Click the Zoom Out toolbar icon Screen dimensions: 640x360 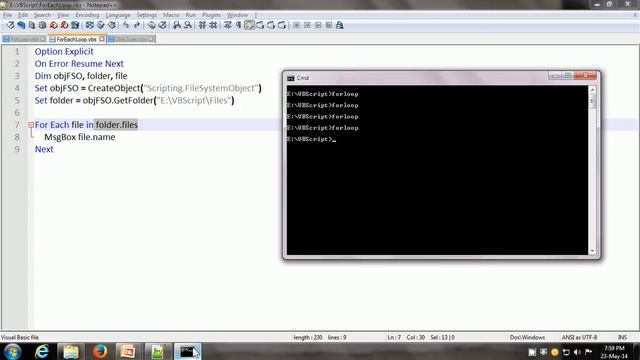pyautogui.click(x=188, y=25)
